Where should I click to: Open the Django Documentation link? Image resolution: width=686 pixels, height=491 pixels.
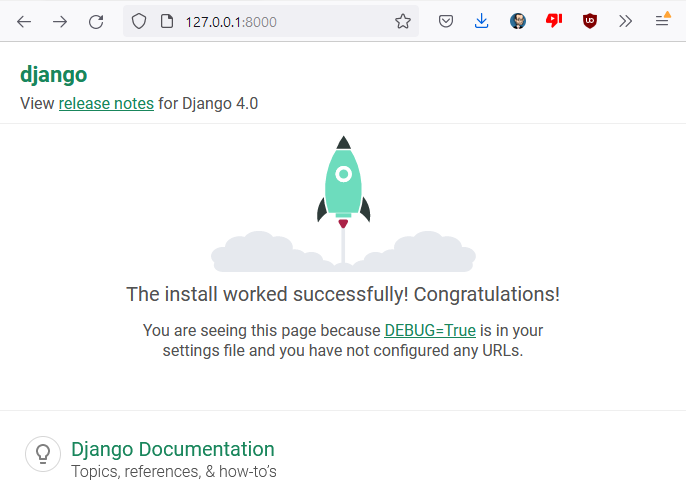(x=173, y=449)
